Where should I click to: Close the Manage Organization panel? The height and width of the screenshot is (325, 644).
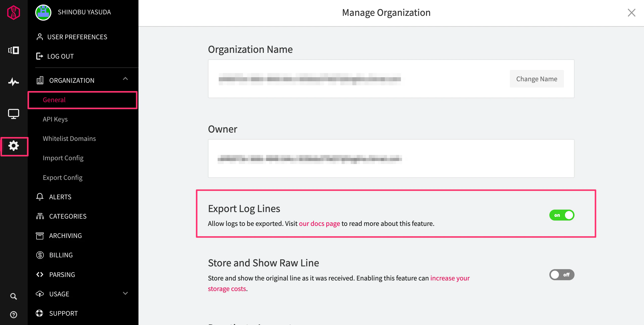click(x=631, y=13)
